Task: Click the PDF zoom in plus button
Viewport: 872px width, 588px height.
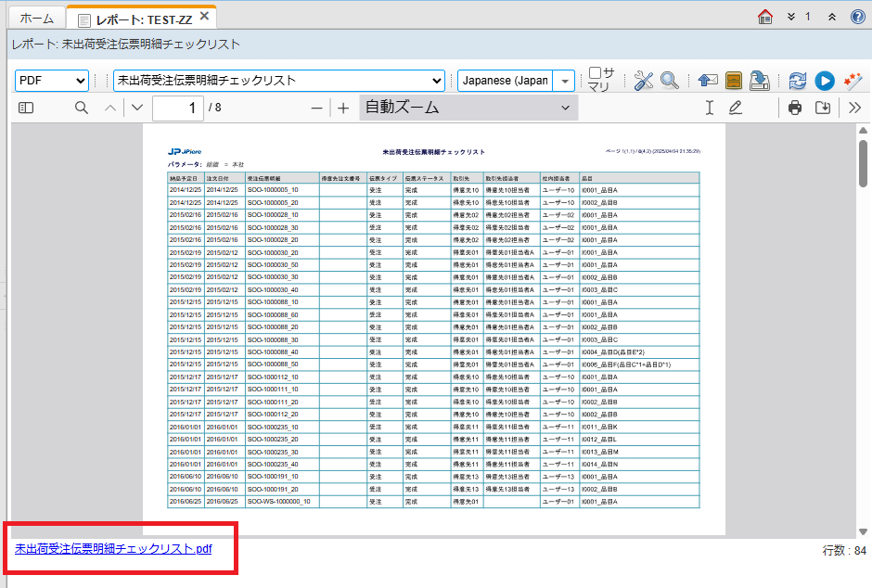Action: (343, 108)
